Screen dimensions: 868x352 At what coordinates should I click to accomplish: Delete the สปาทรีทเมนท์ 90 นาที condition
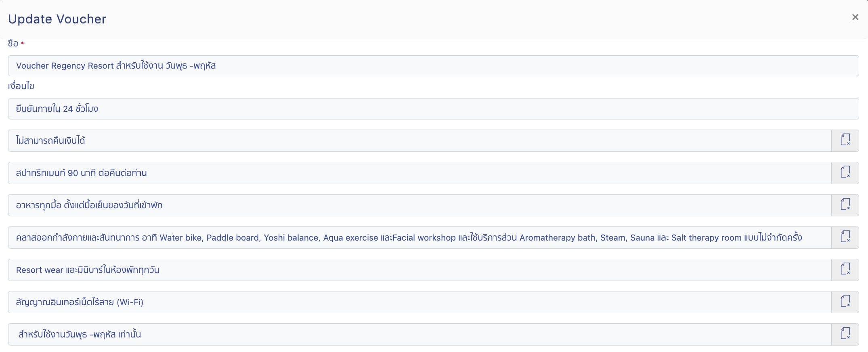coord(845,173)
